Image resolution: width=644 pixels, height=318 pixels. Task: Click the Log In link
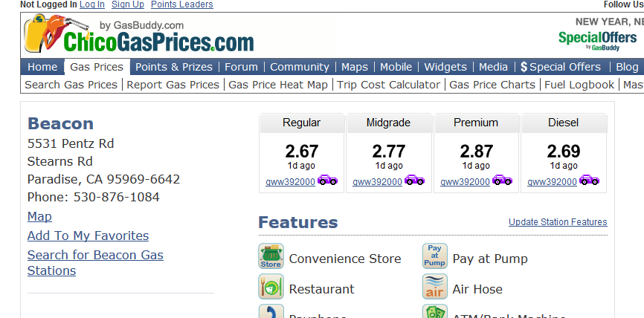click(92, 4)
